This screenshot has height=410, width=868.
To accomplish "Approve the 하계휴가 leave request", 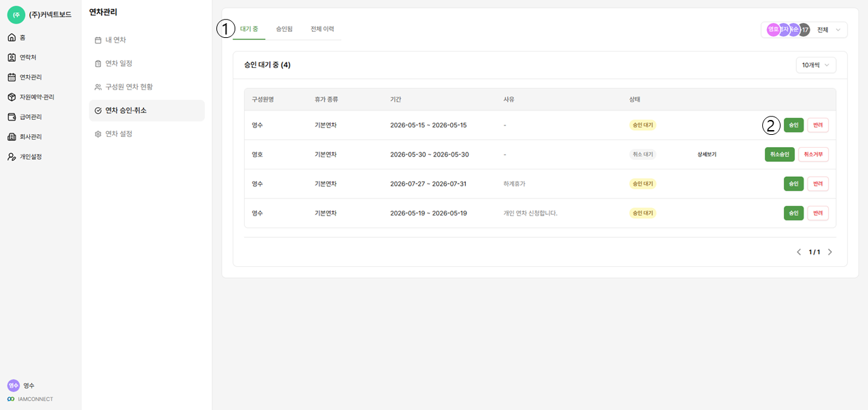I will pyautogui.click(x=793, y=184).
